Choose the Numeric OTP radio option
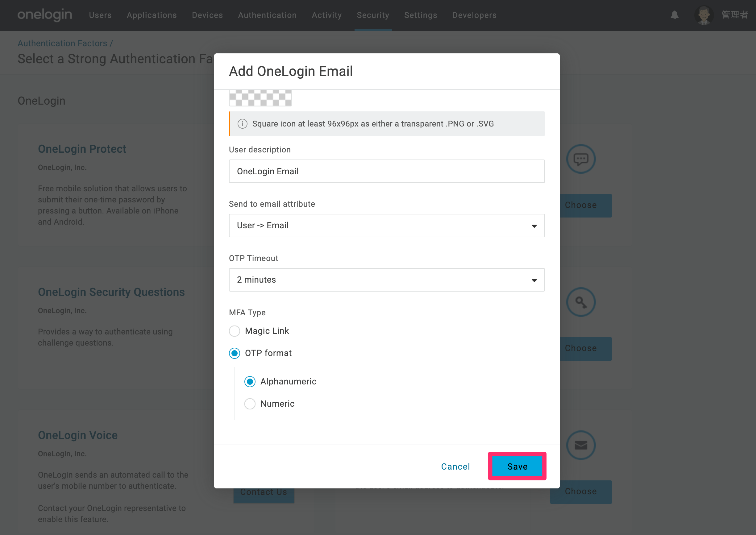This screenshot has width=756, height=535. pos(250,404)
